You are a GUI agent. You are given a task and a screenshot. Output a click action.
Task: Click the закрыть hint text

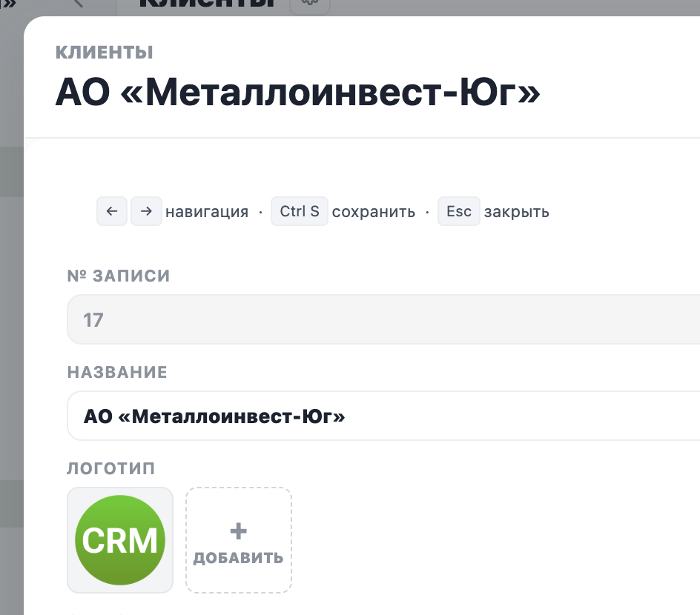(x=517, y=212)
